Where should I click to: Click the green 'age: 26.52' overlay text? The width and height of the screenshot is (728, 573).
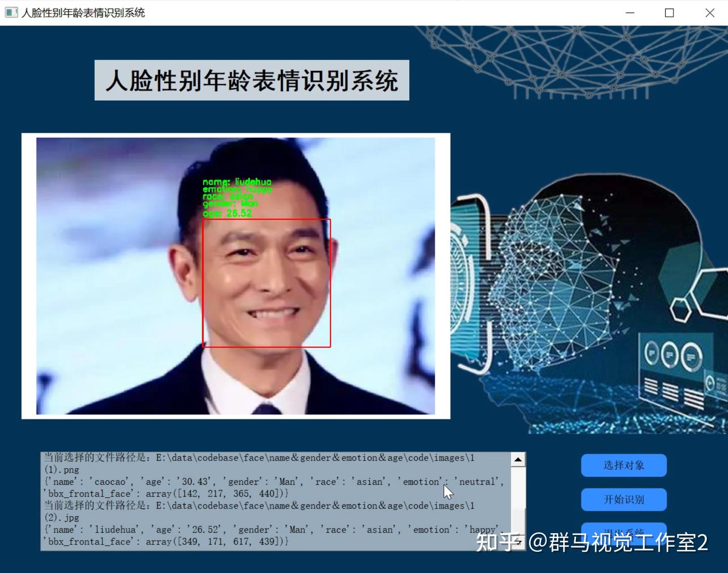tap(227, 213)
